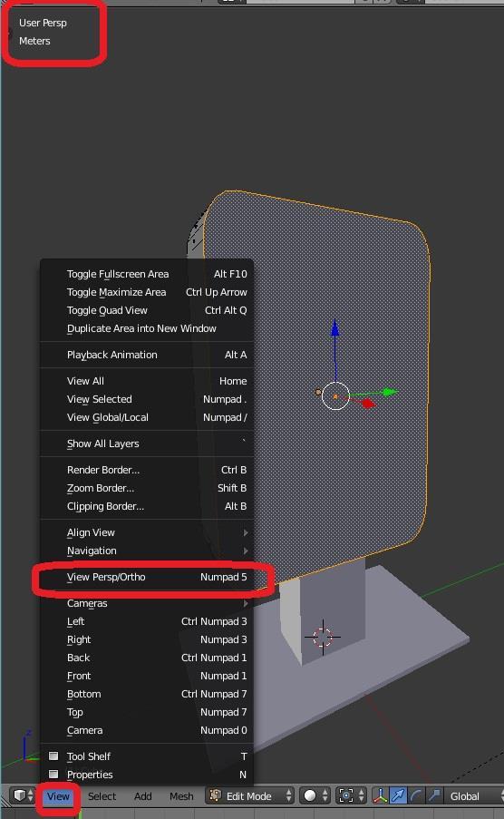
Task: Toggle the 3D manipulator axes icon
Action: click(380, 795)
